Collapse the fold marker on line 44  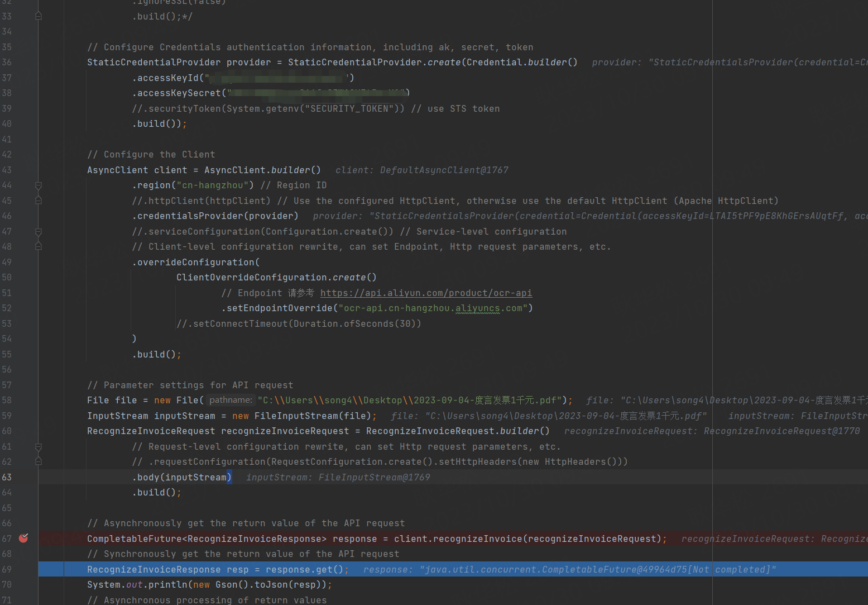click(39, 185)
